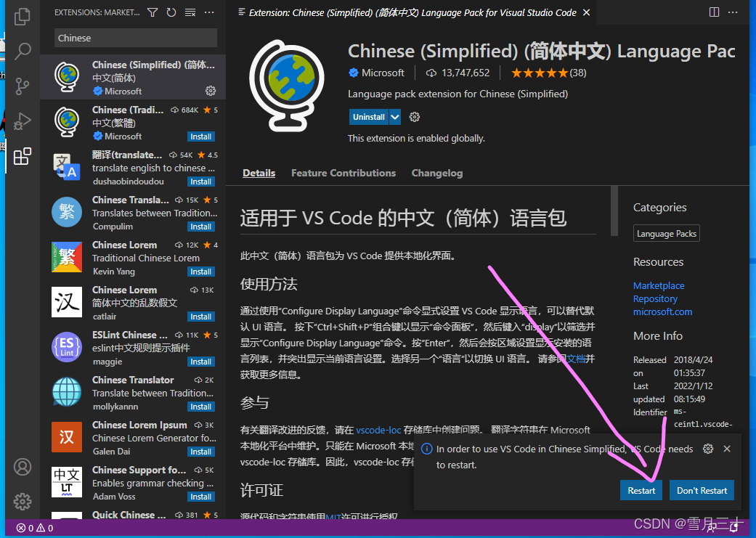The image size is (756, 538).
Task: Open the Source Control view
Action: (x=23, y=86)
